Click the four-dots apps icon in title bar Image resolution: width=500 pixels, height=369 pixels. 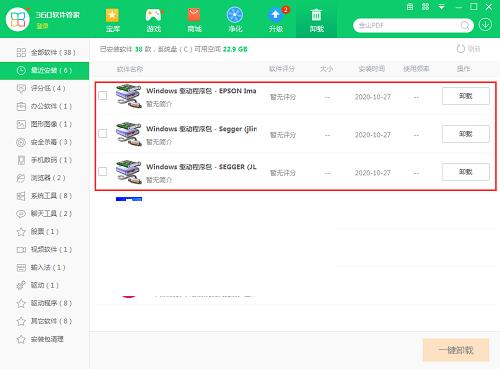pyautogui.click(x=426, y=7)
